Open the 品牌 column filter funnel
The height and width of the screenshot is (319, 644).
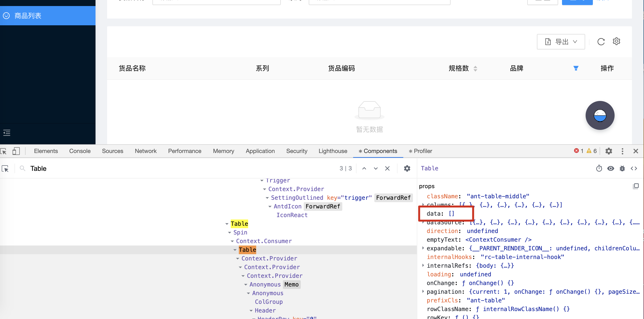(576, 68)
